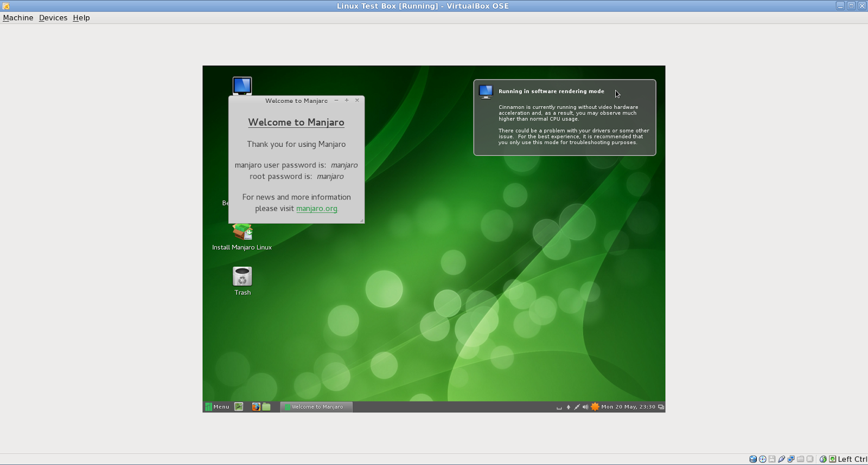This screenshot has width=868, height=465.
Task: Click the shared folders status icon
Action: 800,459
